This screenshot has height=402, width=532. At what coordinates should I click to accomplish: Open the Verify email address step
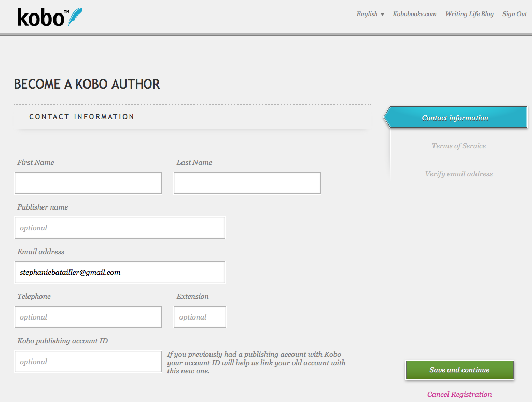click(459, 174)
